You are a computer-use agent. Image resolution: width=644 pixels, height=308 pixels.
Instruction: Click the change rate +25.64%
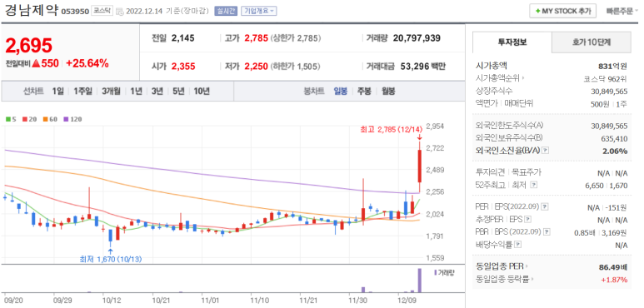(x=87, y=63)
